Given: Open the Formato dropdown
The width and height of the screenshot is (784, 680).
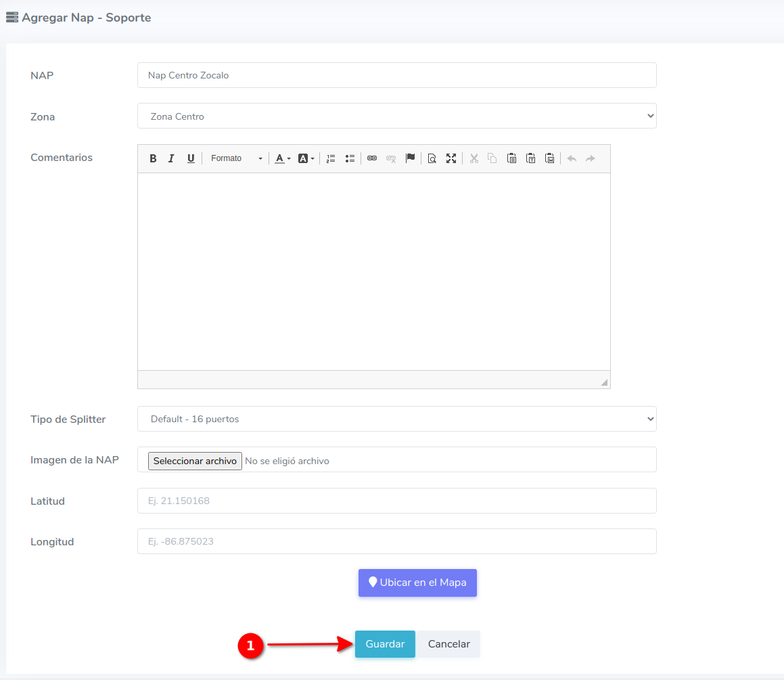Looking at the screenshot, I should click(x=235, y=158).
